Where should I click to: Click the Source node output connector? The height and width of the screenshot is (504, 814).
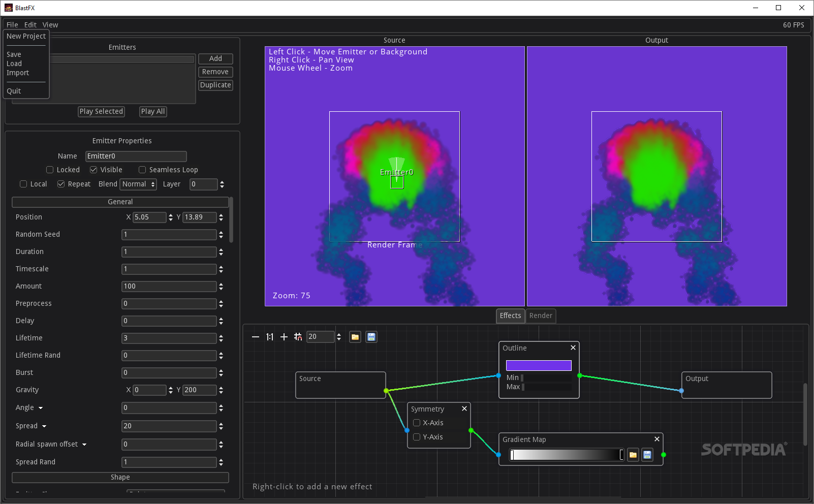tap(386, 391)
